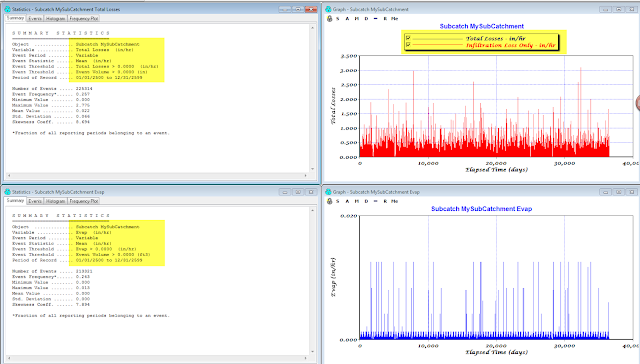
Task: Open Summary tab in Evap statistics window
Action: (16, 200)
